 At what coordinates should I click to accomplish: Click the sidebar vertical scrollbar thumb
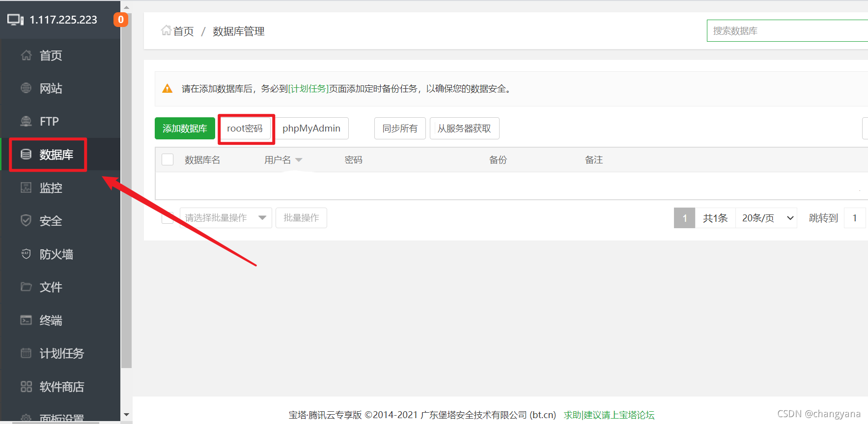(126, 191)
